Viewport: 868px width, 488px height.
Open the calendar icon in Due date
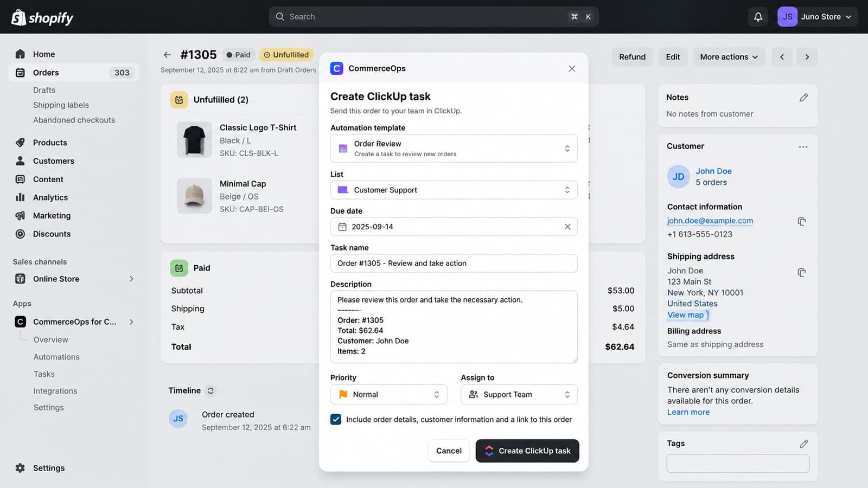coord(342,227)
